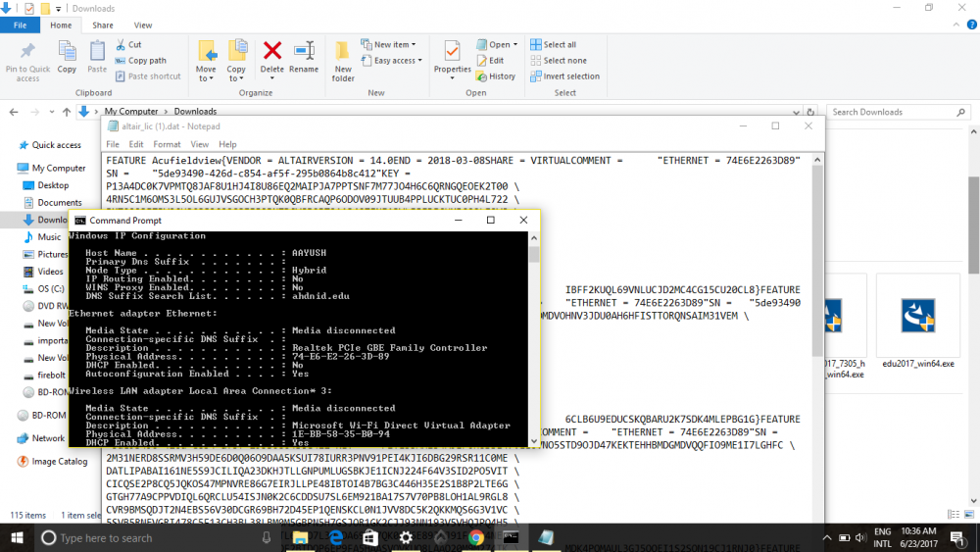Open recent locations dropdown arrow
Image resolution: width=980 pixels, height=552 pixels.
[x=51, y=113]
